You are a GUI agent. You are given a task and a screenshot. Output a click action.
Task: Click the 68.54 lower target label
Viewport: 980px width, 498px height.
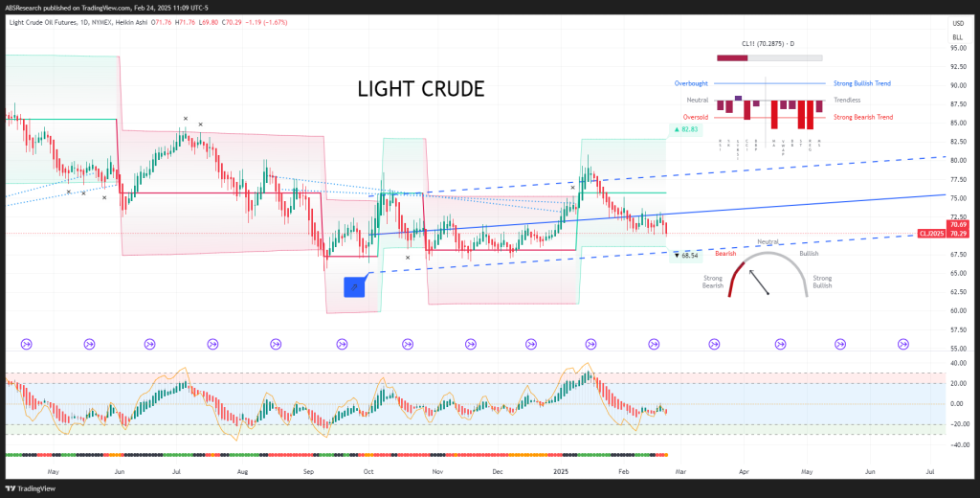click(685, 256)
